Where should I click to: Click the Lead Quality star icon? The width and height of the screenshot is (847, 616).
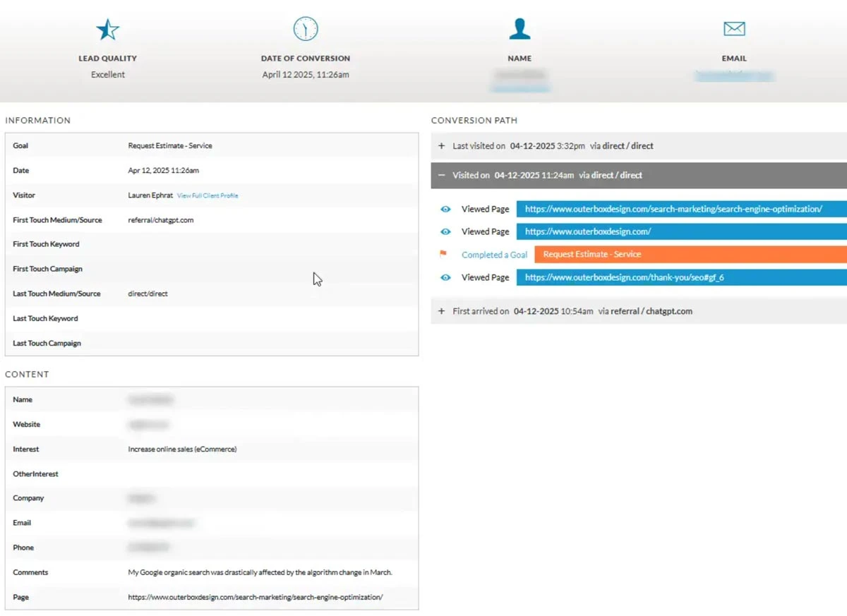(108, 30)
